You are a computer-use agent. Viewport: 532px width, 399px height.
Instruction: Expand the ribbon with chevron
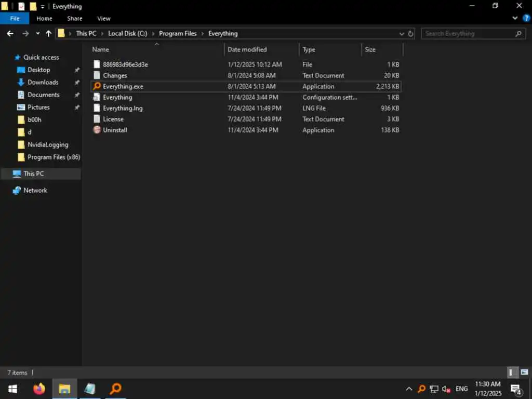[x=515, y=18]
